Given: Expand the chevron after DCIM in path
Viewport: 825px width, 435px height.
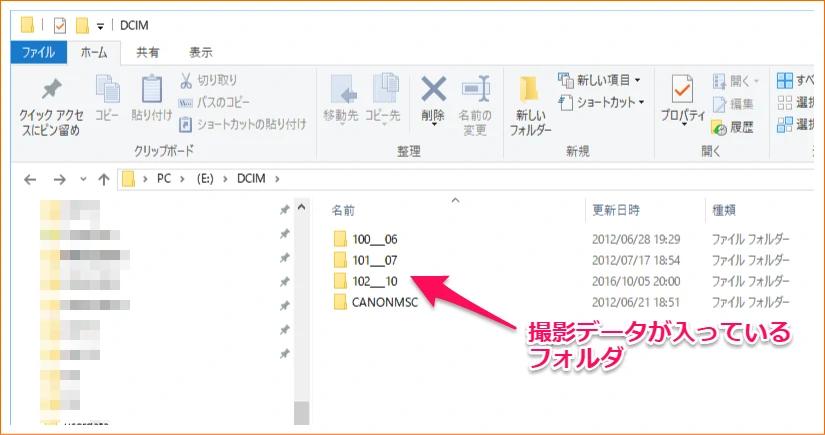Looking at the screenshot, I should pyautogui.click(x=277, y=179).
